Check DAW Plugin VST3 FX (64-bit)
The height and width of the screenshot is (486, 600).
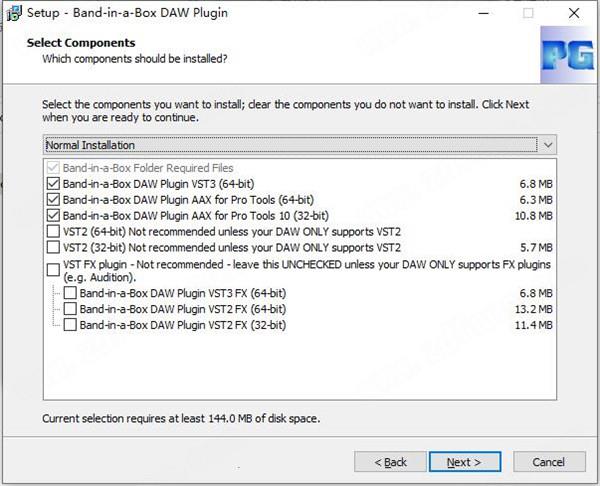click(x=70, y=293)
